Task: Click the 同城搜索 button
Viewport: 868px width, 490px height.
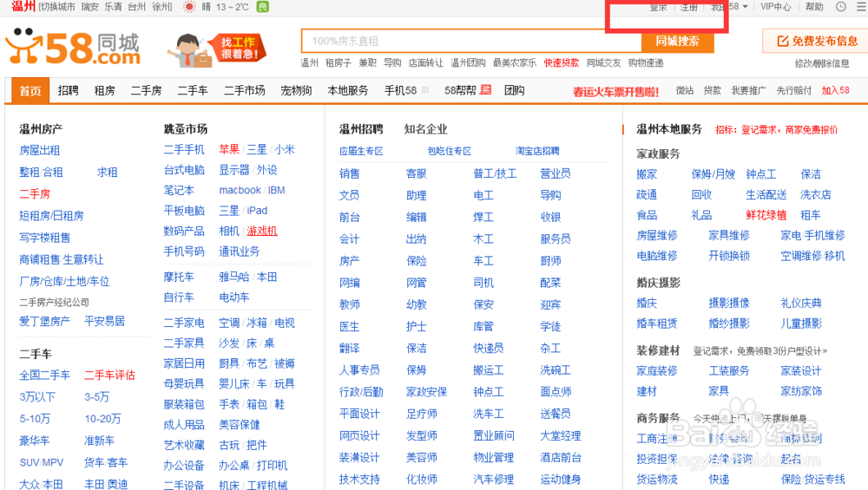Action: tap(677, 41)
